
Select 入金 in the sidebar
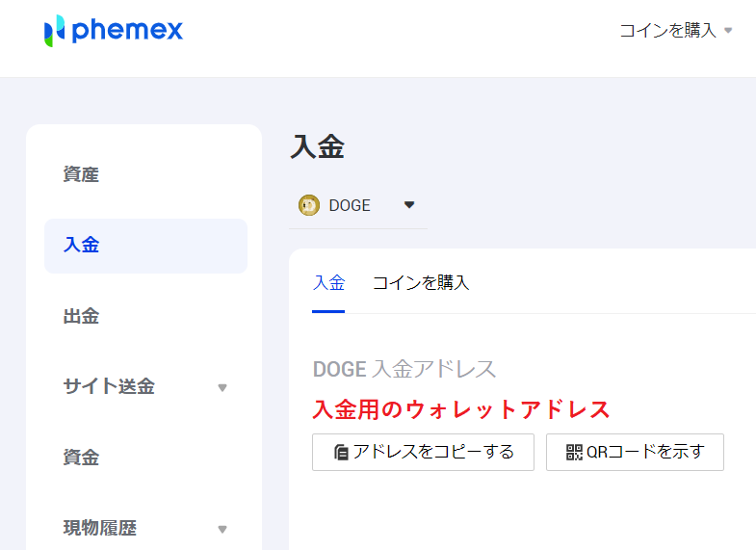[x=146, y=246]
